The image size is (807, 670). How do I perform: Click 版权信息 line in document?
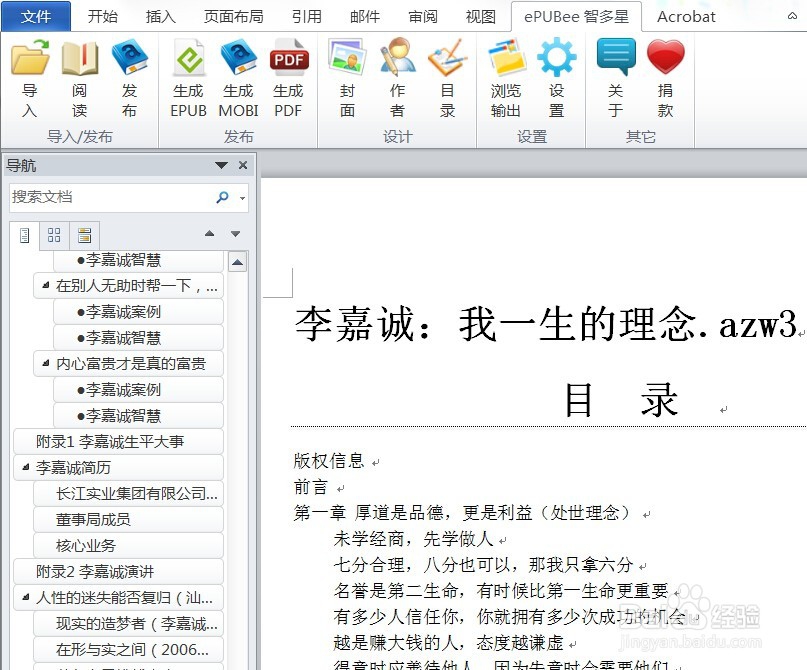pos(329,461)
